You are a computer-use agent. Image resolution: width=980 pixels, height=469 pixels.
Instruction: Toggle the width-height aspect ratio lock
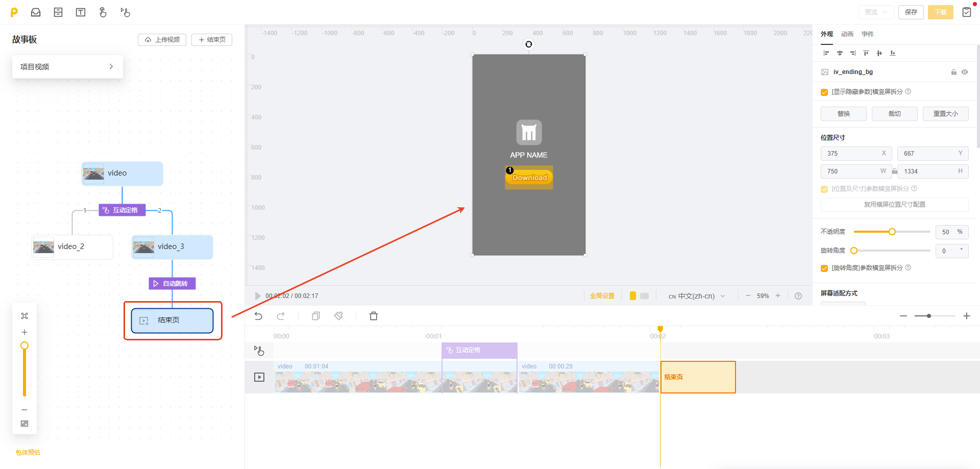895,171
